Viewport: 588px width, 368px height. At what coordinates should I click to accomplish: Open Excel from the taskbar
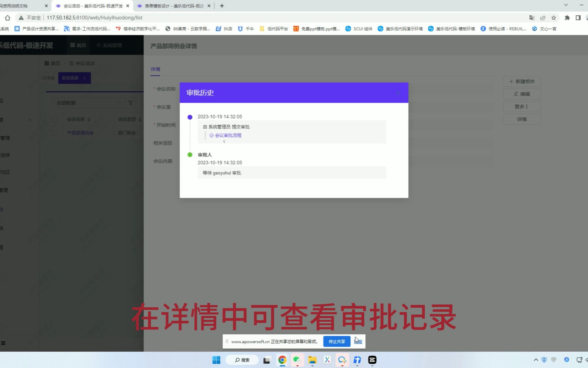(x=327, y=360)
